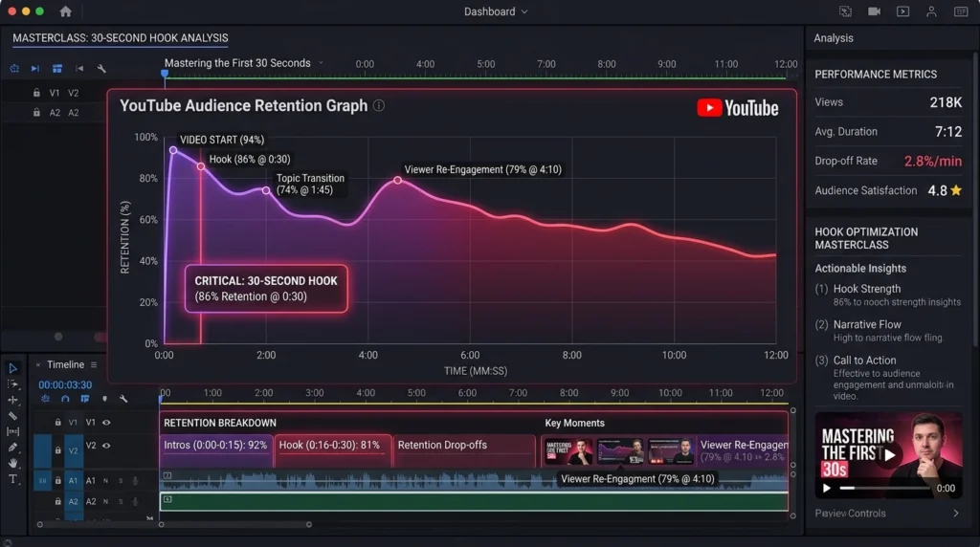
Task: Open the camera icon in top-right toolbar
Action: 874,11
